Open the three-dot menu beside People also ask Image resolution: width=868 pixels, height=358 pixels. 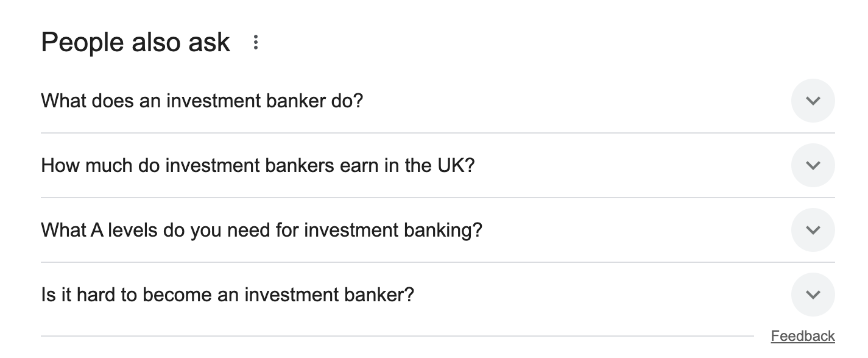coord(256,43)
